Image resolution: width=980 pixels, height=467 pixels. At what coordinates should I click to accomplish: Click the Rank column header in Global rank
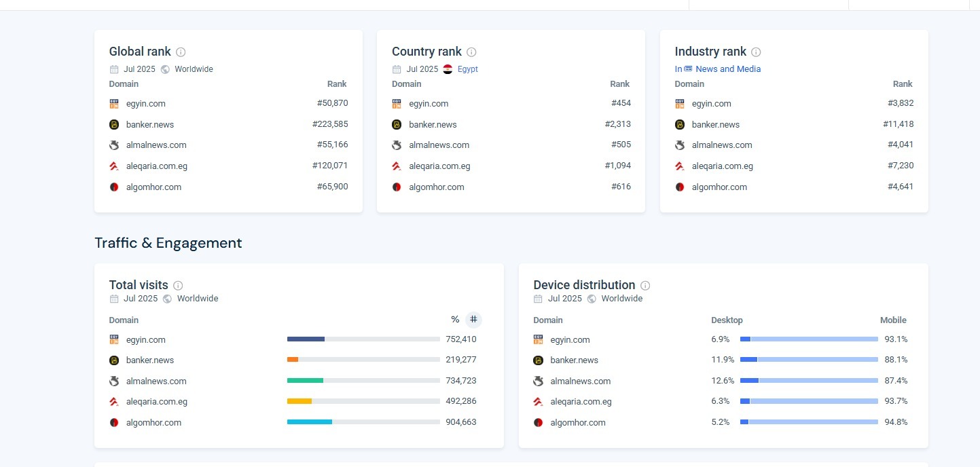[x=337, y=84]
